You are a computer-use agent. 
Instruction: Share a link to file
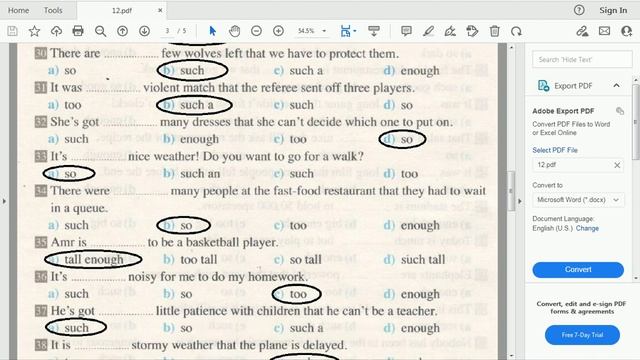click(x=582, y=31)
